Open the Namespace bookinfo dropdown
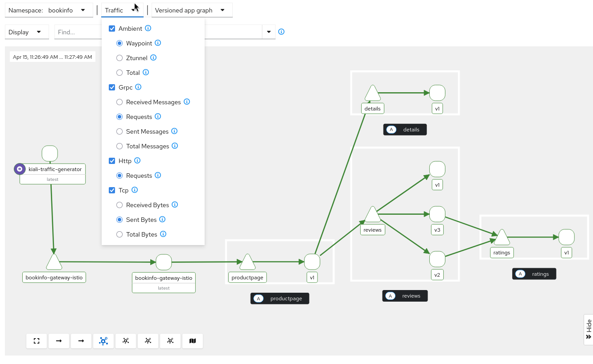The height and width of the screenshot is (364, 593). [x=49, y=10]
